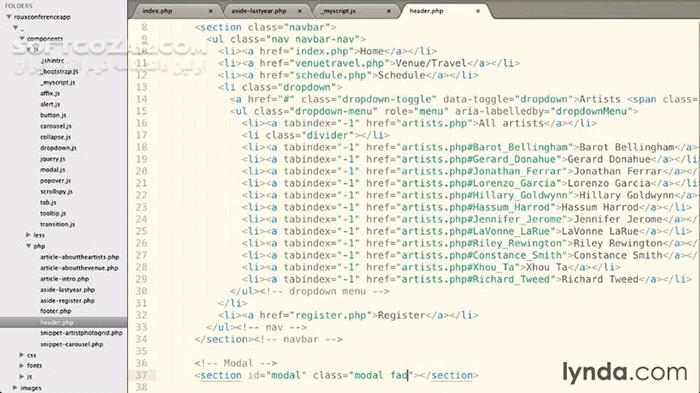Select the header.php tab
The width and height of the screenshot is (700, 393).
[426, 11]
